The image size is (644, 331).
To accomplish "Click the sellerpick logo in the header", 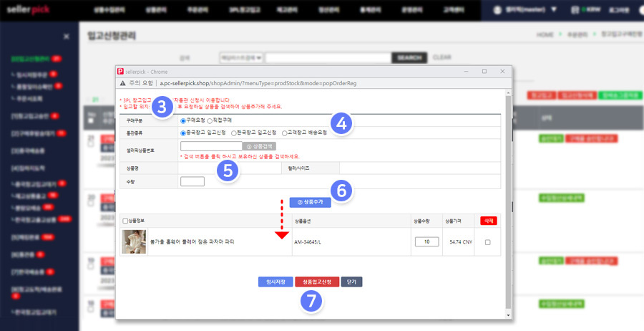I will coord(33,11).
